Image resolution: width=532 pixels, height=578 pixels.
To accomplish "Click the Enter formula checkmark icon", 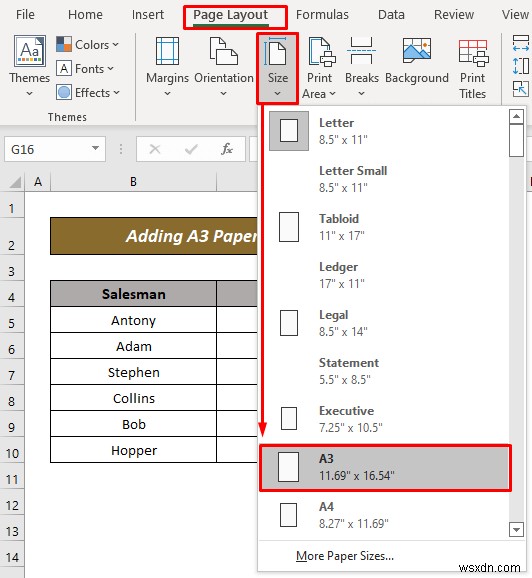I will [191, 149].
